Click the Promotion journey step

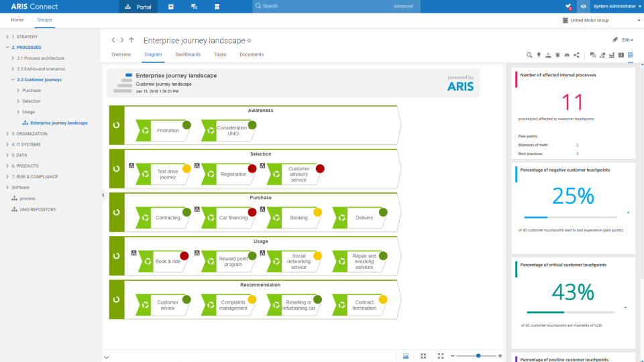[x=162, y=131]
